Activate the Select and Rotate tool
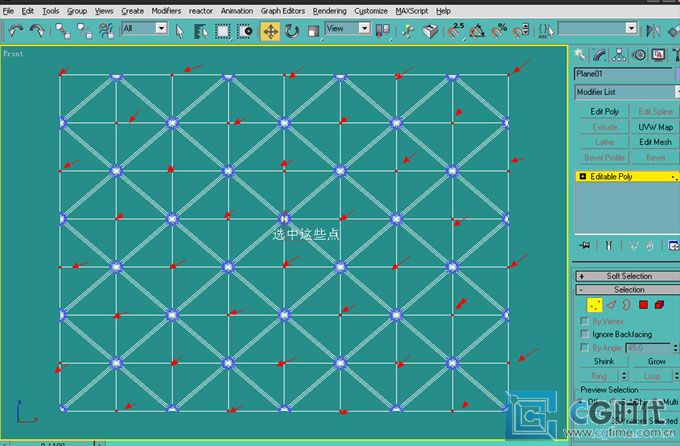The width and height of the screenshot is (680, 446). (292, 31)
